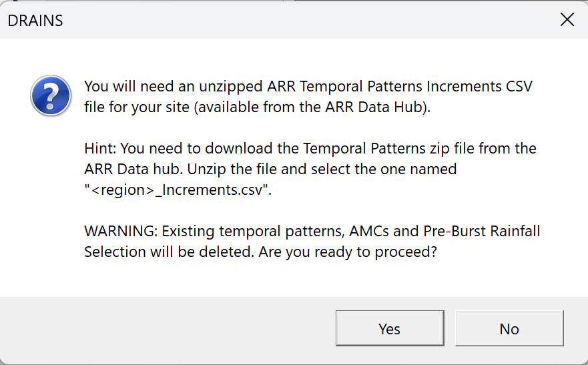Click the "Temporal Patterns Increments CSV" phrase

tap(416, 87)
